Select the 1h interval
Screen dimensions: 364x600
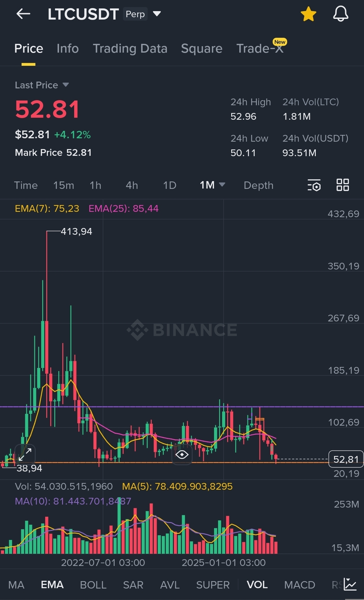pyautogui.click(x=95, y=185)
